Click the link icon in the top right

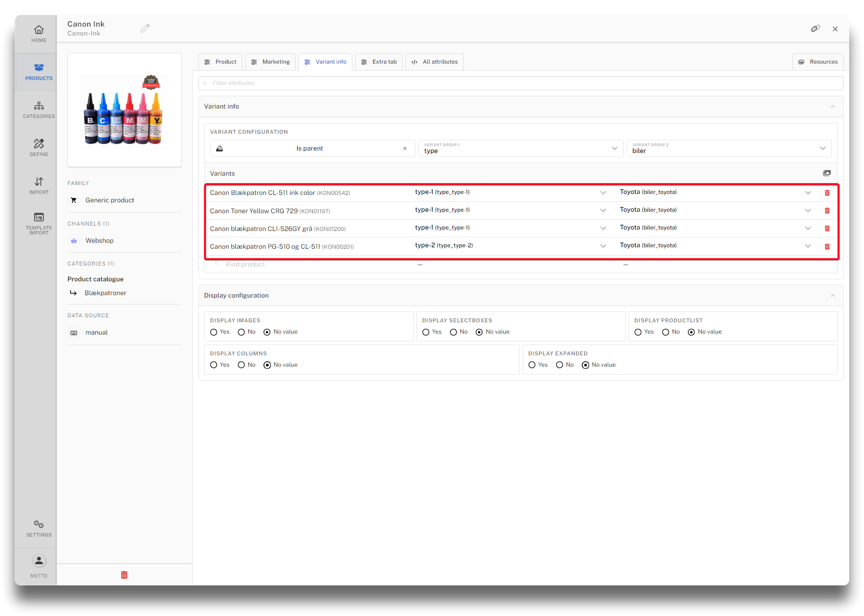(815, 29)
